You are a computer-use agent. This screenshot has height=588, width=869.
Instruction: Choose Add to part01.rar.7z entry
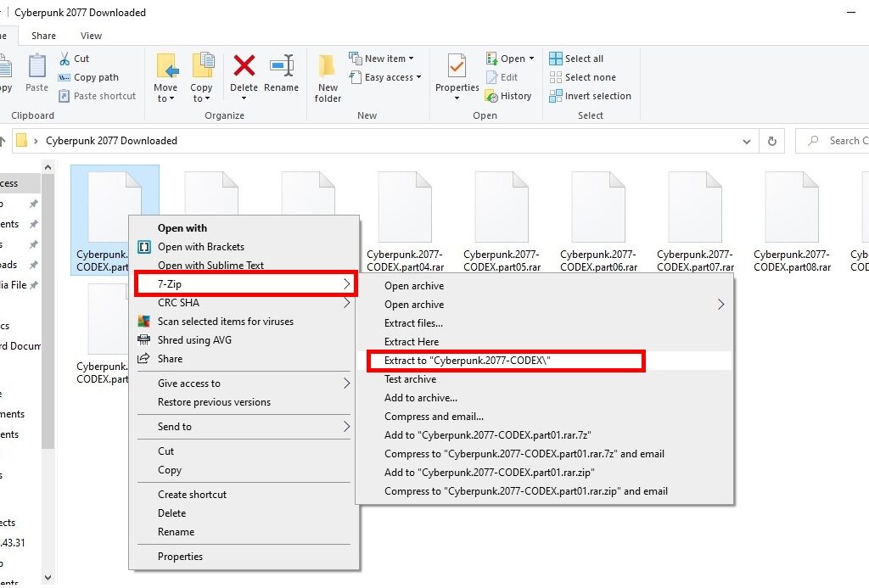click(544, 435)
